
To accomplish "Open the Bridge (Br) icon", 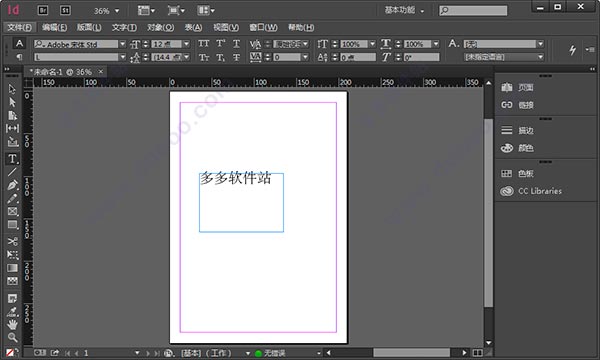I will pyautogui.click(x=43, y=10).
